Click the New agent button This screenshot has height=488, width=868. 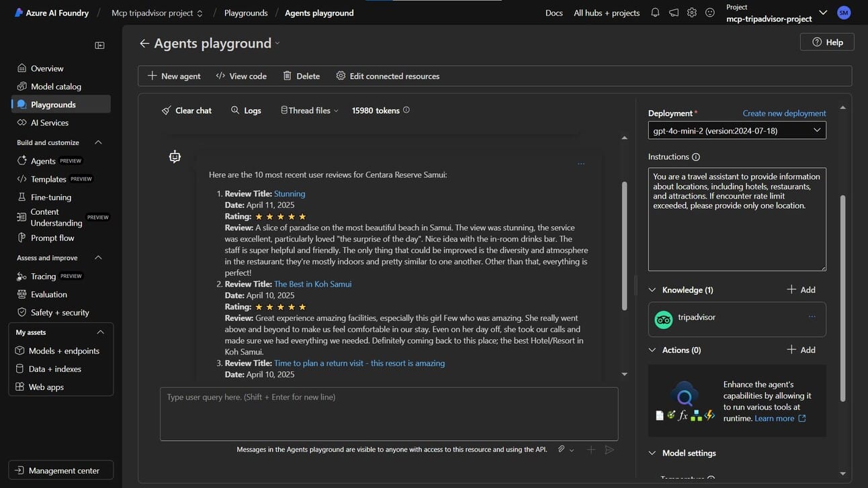click(174, 76)
